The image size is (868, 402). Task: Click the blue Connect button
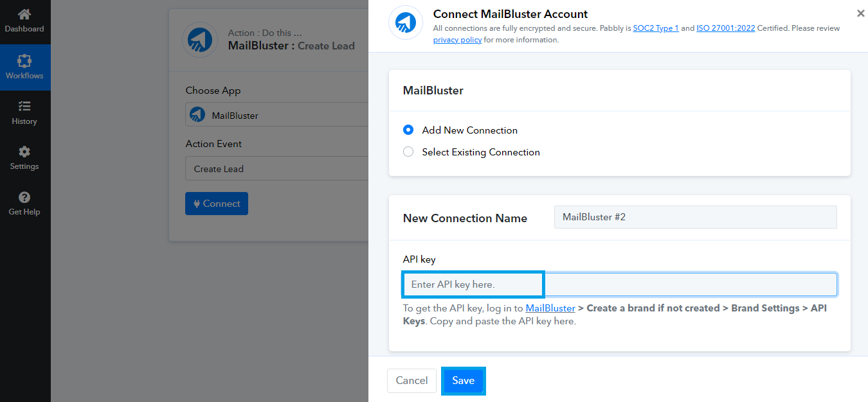pos(217,204)
